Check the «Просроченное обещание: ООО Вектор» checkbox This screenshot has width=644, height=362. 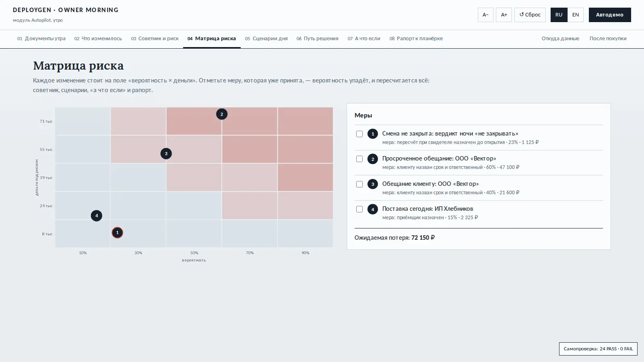[359, 159]
